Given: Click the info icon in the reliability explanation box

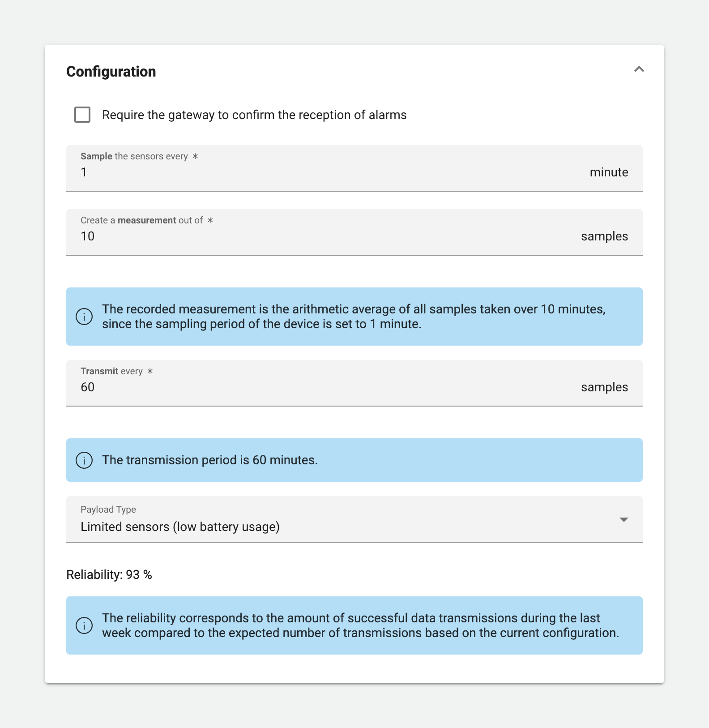Looking at the screenshot, I should (x=85, y=625).
